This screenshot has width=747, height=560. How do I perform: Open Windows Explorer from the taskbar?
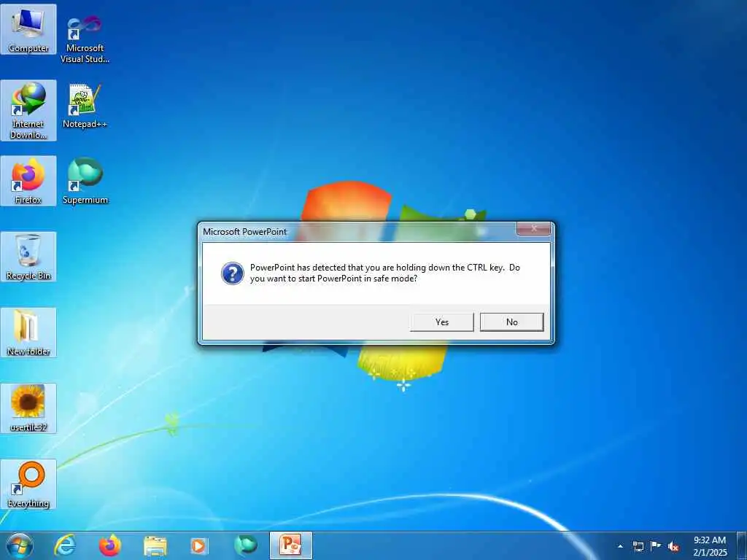155,545
